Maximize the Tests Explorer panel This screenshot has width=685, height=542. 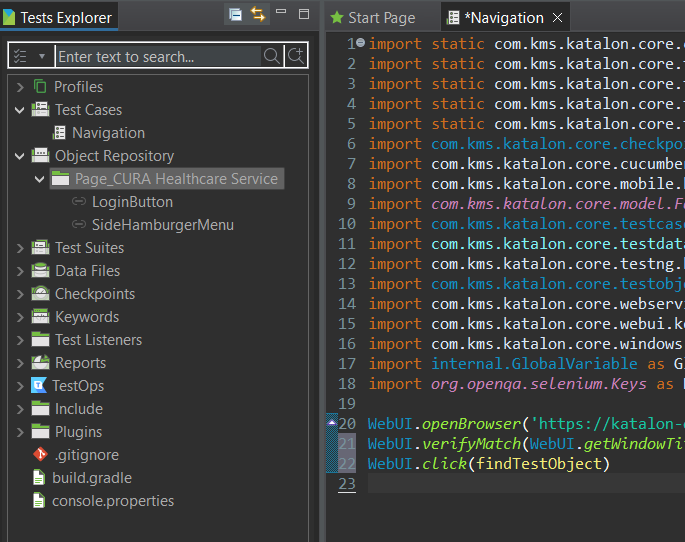304,14
